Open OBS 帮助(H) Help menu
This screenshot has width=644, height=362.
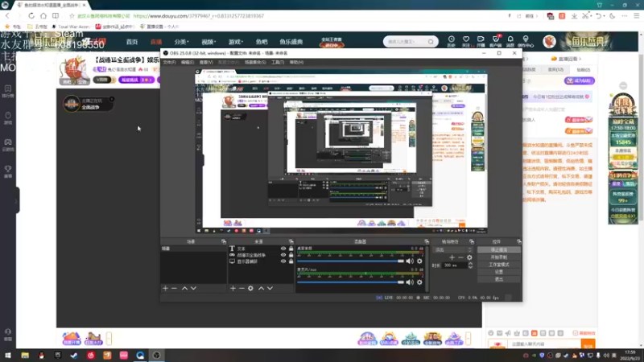pos(296,63)
